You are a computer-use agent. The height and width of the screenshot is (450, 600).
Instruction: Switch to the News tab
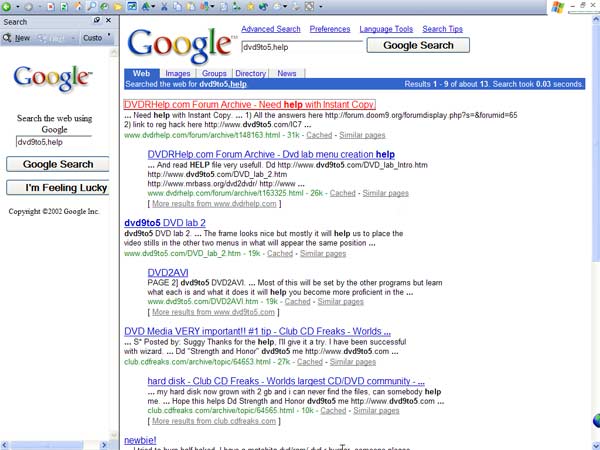tap(287, 73)
